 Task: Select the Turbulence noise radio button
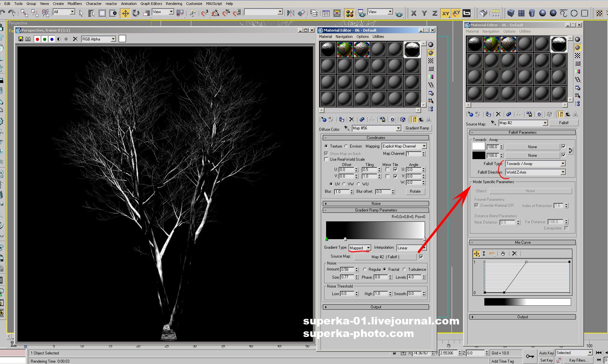[x=405, y=269]
